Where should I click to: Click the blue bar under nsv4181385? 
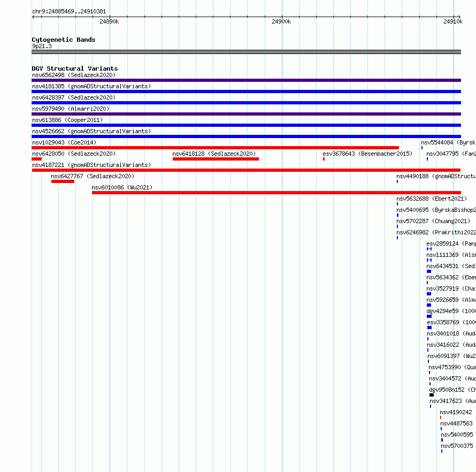(x=246, y=92)
